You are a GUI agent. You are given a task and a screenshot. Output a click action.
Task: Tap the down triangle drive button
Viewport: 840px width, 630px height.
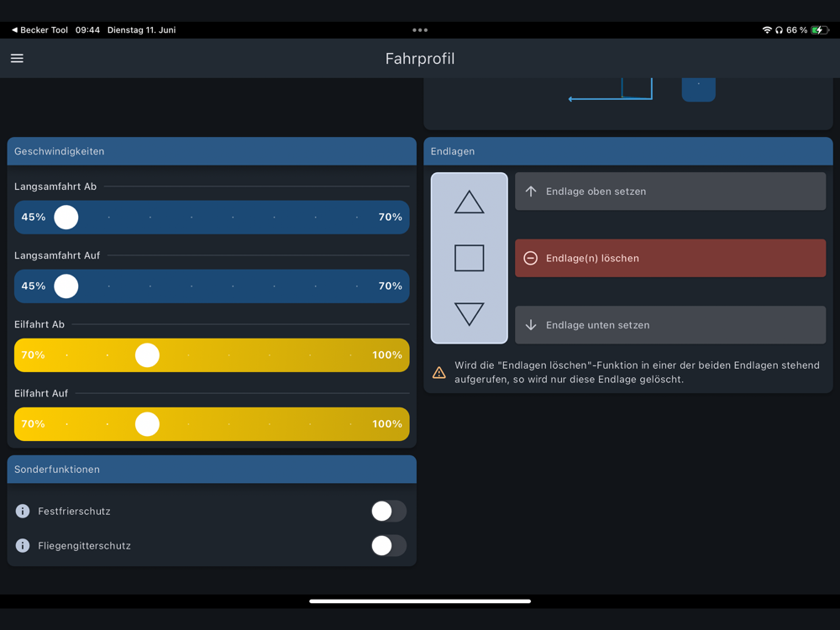[470, 314]
